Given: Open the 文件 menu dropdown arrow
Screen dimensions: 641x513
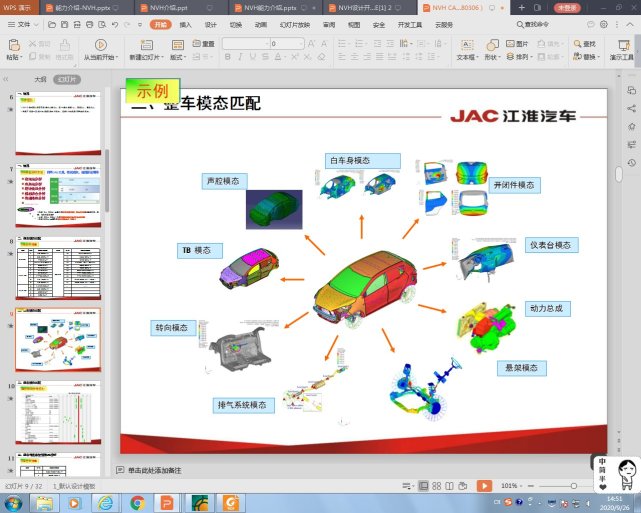Looking at the screenshot, I should click(36, 25).
